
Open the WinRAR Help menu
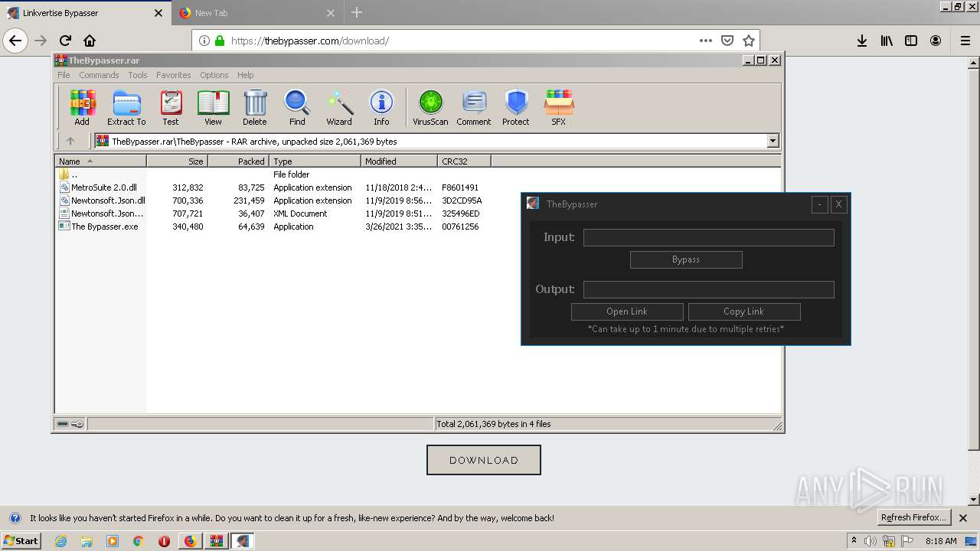[x=246, y=75]
